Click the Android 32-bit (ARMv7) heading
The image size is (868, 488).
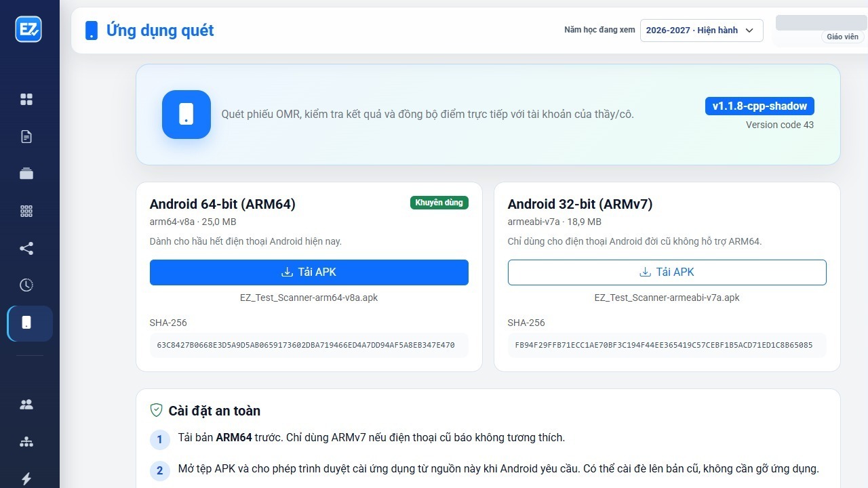point(580,204)
